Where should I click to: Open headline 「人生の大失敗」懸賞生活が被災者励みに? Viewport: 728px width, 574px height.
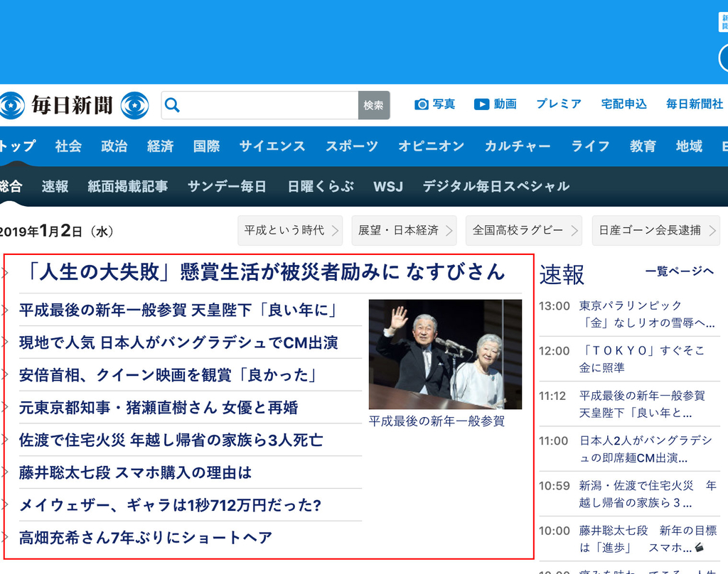[x=262, y=272]
